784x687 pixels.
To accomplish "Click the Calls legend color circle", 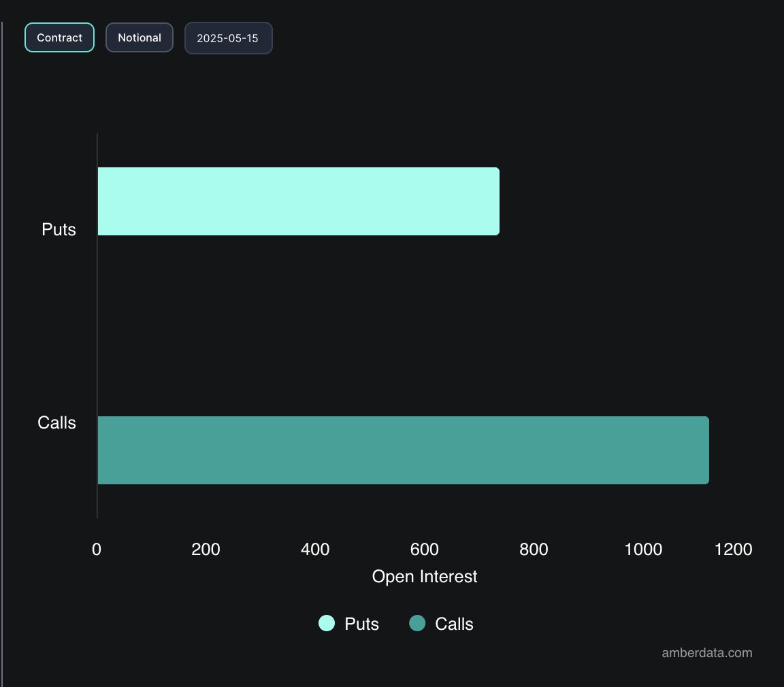I will (x=417, y=623).
